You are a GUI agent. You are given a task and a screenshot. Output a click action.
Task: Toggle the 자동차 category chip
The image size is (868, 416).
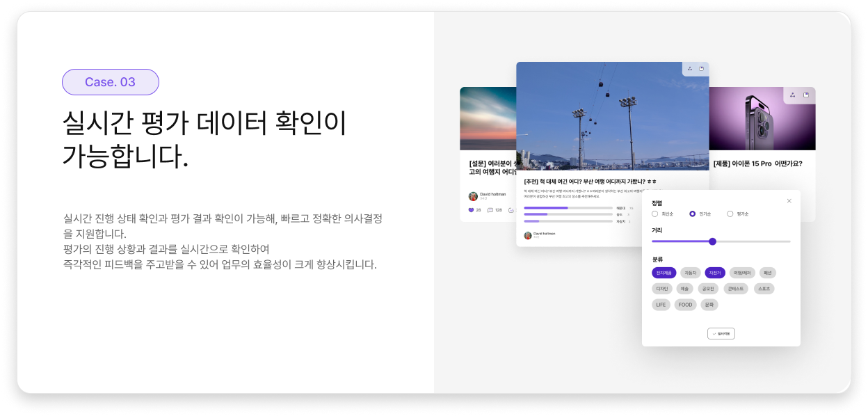pos(690,273)
